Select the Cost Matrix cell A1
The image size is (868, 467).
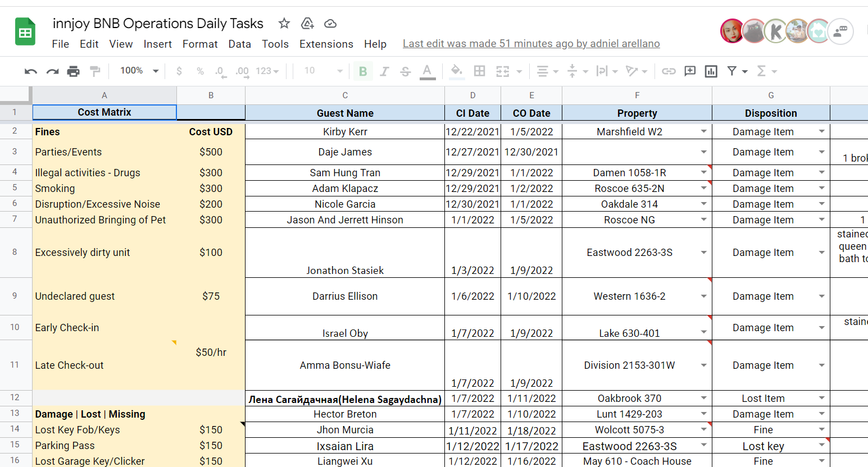104,112
